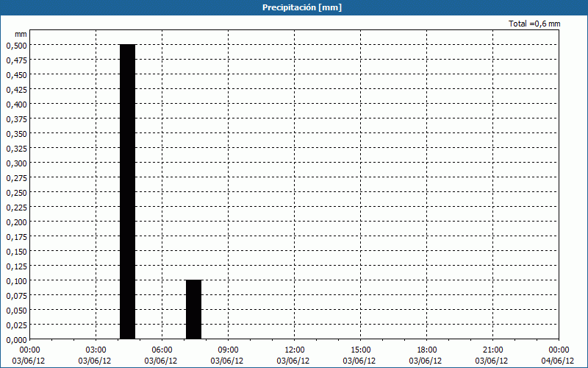This screenshot has height=368, width=588.
Task: Click the 0,500 y-axis value
Action: tap(17, 46)
